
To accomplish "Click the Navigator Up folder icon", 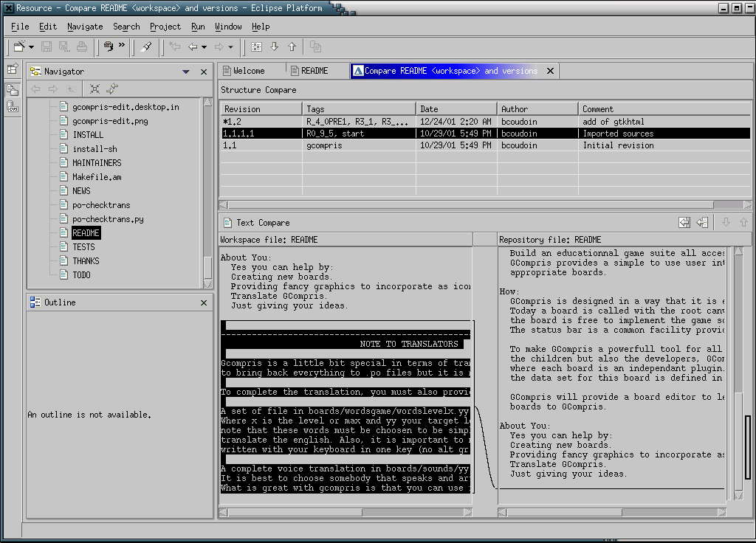I will [x=71, y=89].
